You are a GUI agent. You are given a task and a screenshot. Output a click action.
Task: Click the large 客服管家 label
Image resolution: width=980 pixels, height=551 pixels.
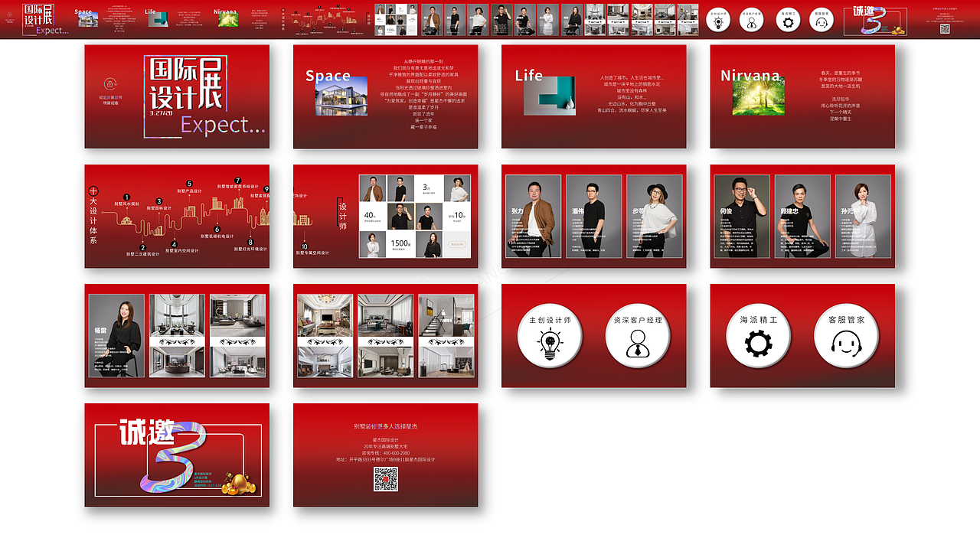[846, 319]
